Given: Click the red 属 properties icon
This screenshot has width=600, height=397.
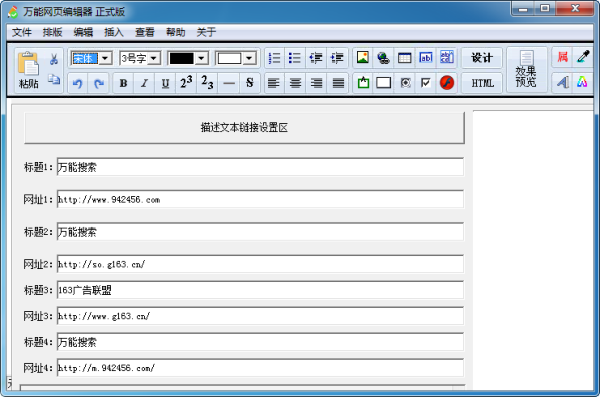Looking at the screenshot, I should [562, 57].
